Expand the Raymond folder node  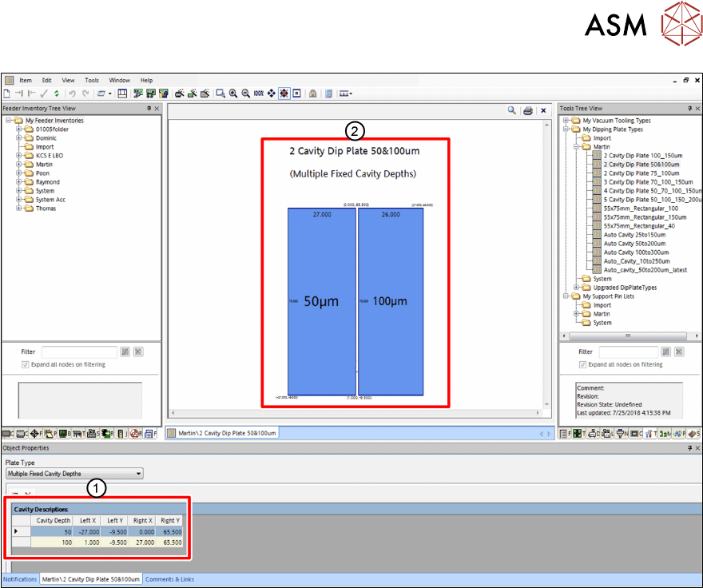(x=19, y=182)
